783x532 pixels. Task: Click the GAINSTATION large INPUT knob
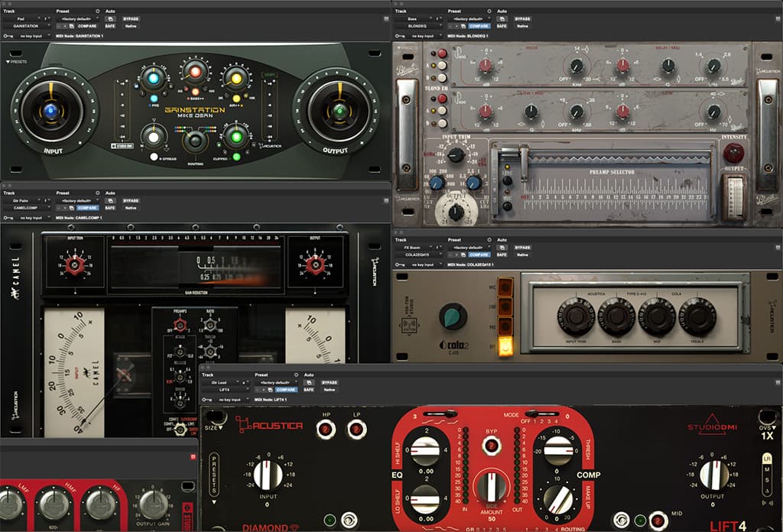pyautogui.click(x=51, y=111)
